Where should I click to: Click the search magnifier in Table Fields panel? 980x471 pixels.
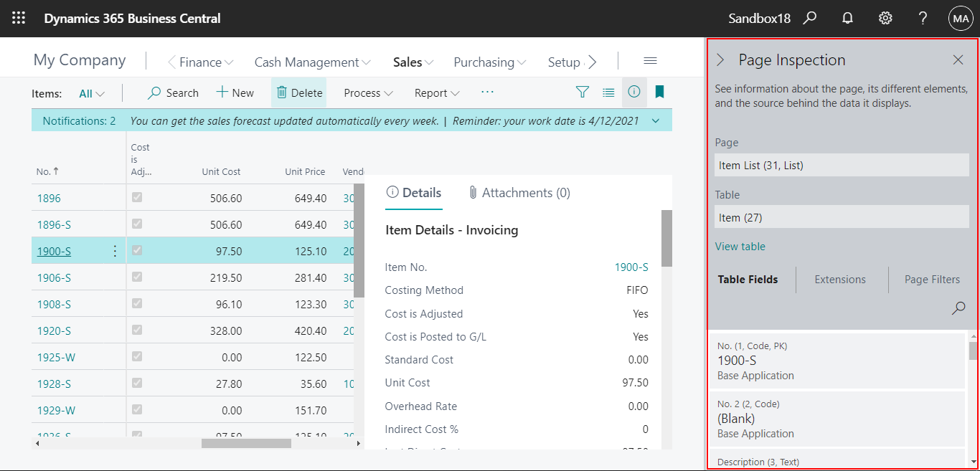click(x=958, y=308)
